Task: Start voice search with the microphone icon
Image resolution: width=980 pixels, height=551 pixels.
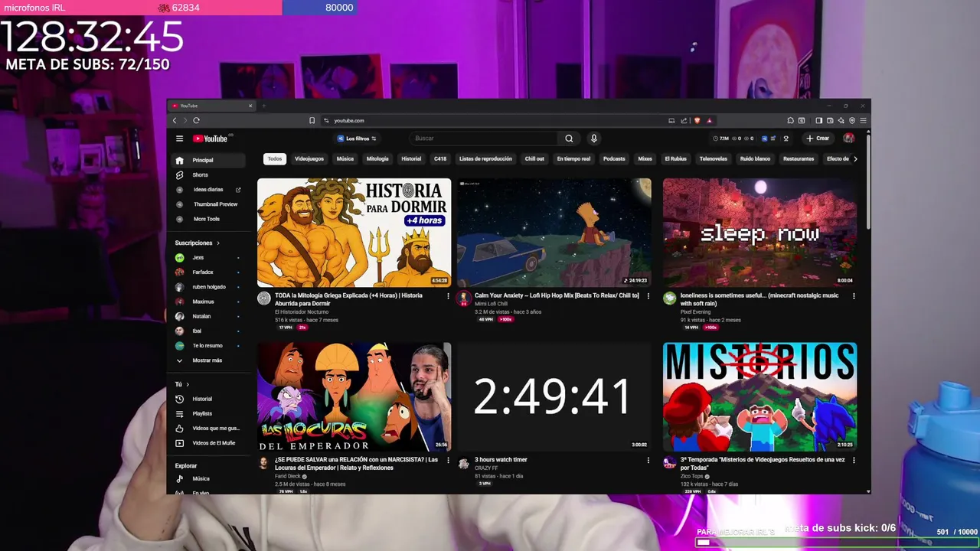Action: click(x=593, y=139)
